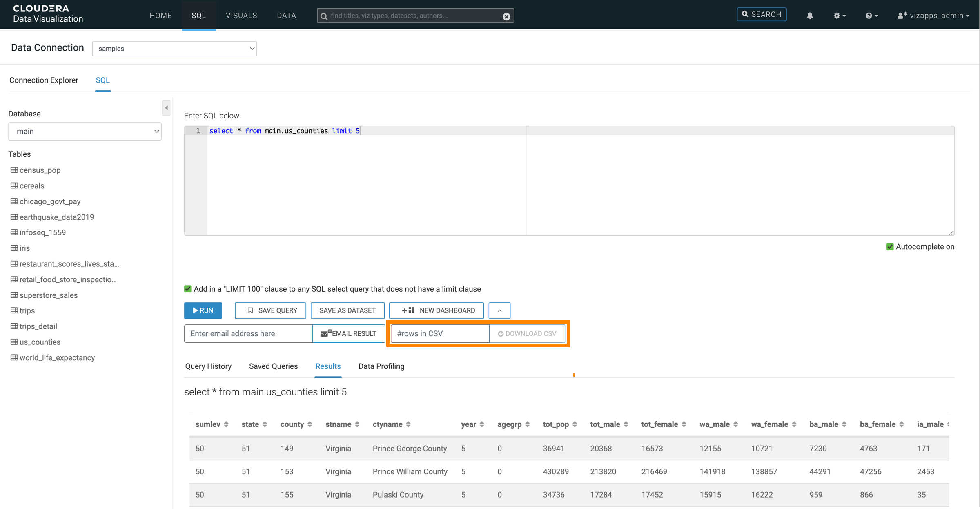980x509 pixels.
Task: Collapse extra options with chevron button
Action: (499, 310)
